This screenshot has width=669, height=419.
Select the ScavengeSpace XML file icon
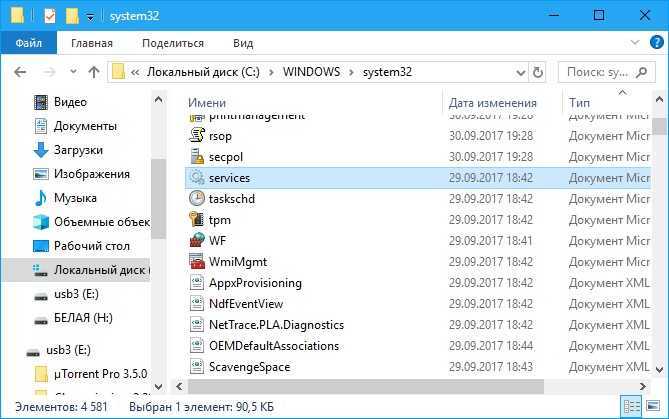pos(197,367)
